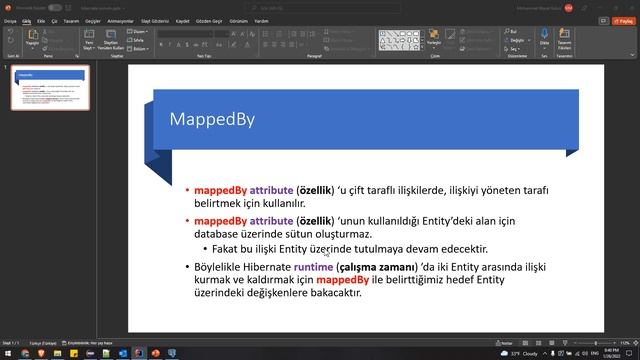Click the bullets list icon

tap(266, 34)
